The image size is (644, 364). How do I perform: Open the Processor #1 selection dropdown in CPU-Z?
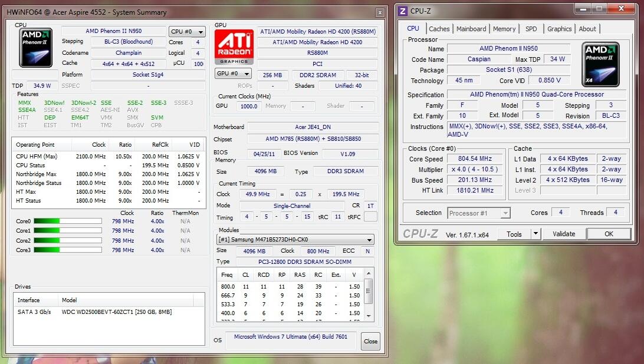coord(505,213)
